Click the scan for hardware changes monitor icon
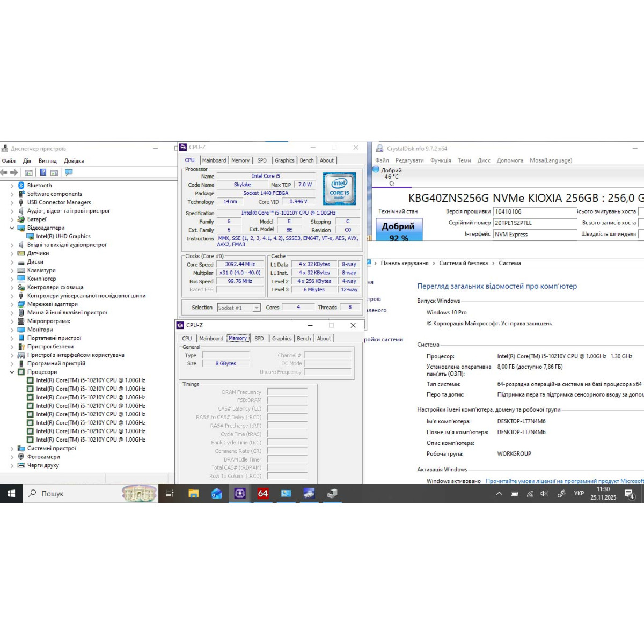 point(69,172)
